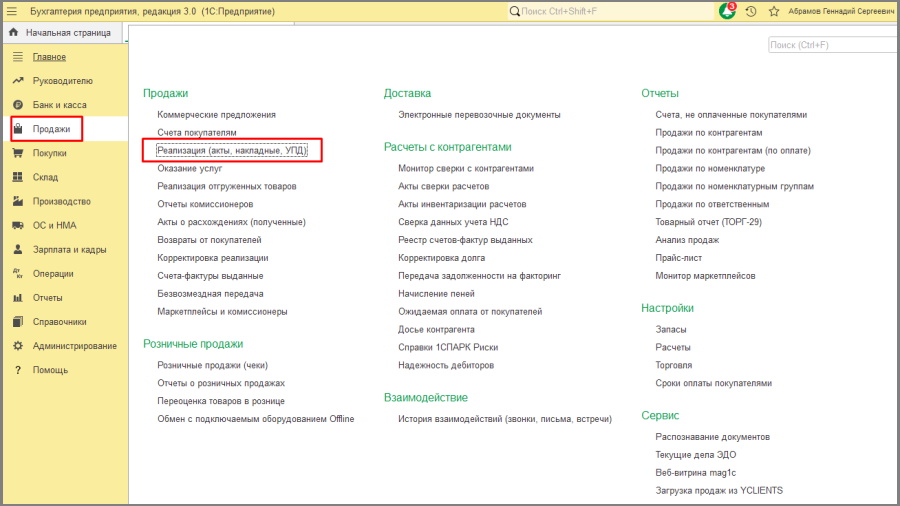The width and height of the screenshot is (900, 506).
Task: Click the Производство factory icon
Action: [17, 201]
